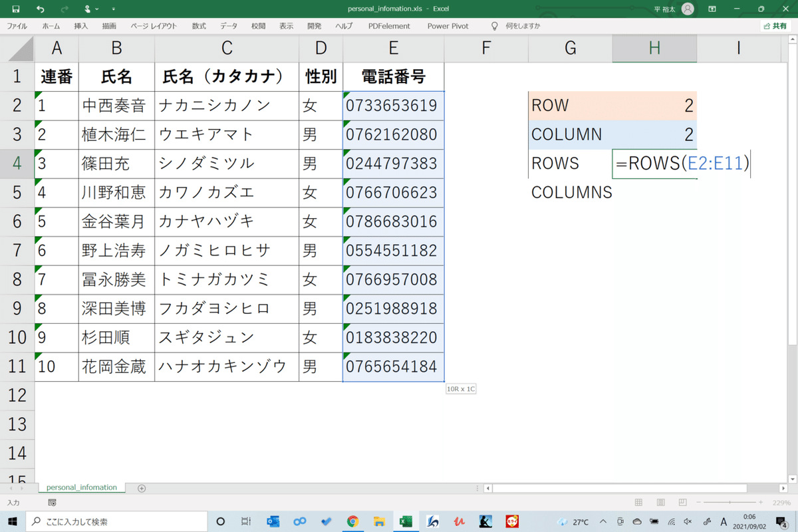Open Outlook from taskbar
Image resolution: width=798 pixels, height=532 pixels.
(273, 521)
